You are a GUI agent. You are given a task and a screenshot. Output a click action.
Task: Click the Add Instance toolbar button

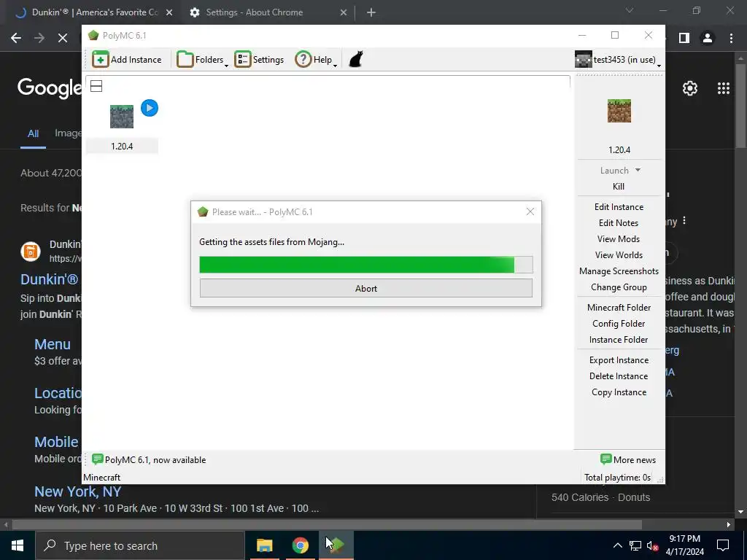point(127,60)
